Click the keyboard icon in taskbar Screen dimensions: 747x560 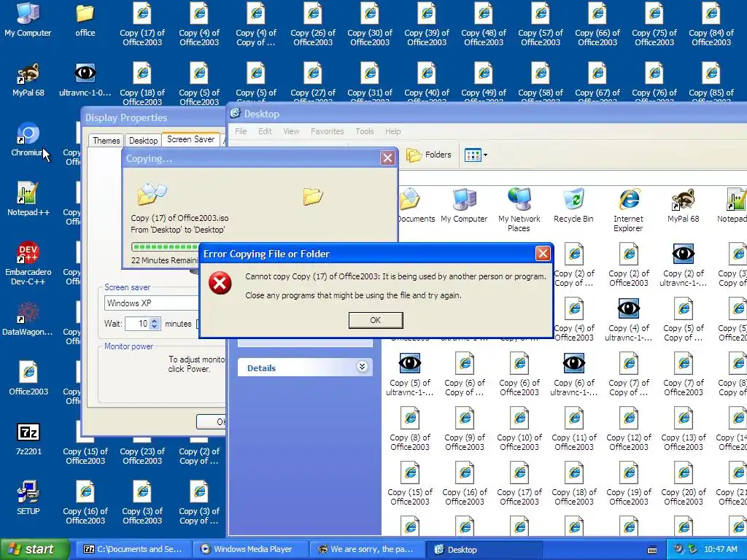click(x=652, y=550)
